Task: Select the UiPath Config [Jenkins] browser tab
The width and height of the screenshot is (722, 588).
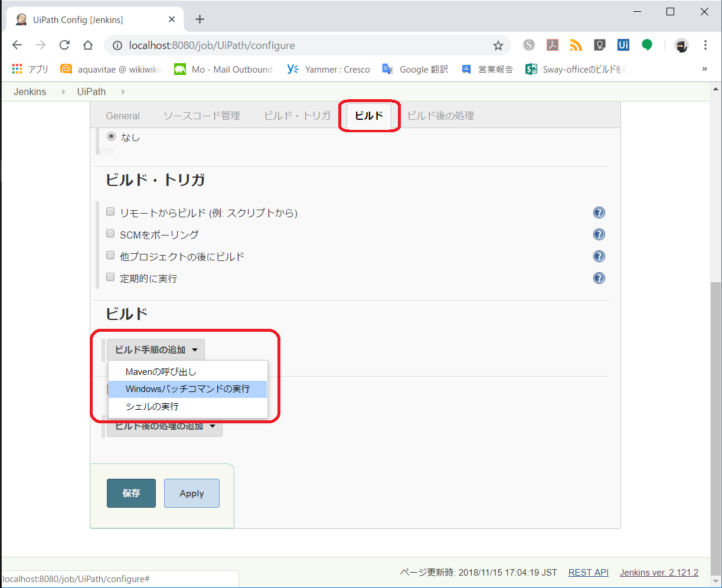Action: pyautogui.click(x=94, y=19)
